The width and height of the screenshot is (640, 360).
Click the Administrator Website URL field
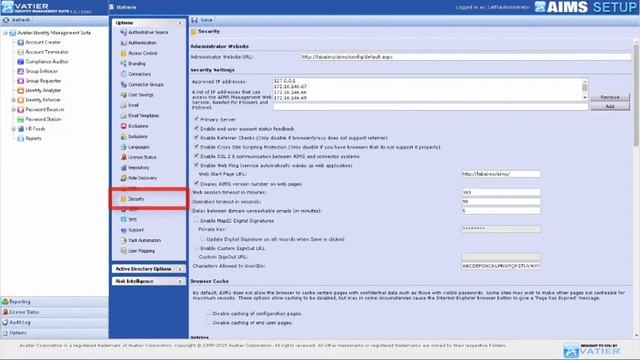pos(465,57)
